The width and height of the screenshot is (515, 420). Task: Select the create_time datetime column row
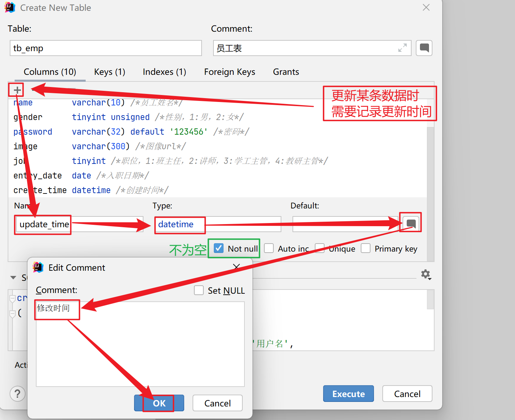(218, 190)
